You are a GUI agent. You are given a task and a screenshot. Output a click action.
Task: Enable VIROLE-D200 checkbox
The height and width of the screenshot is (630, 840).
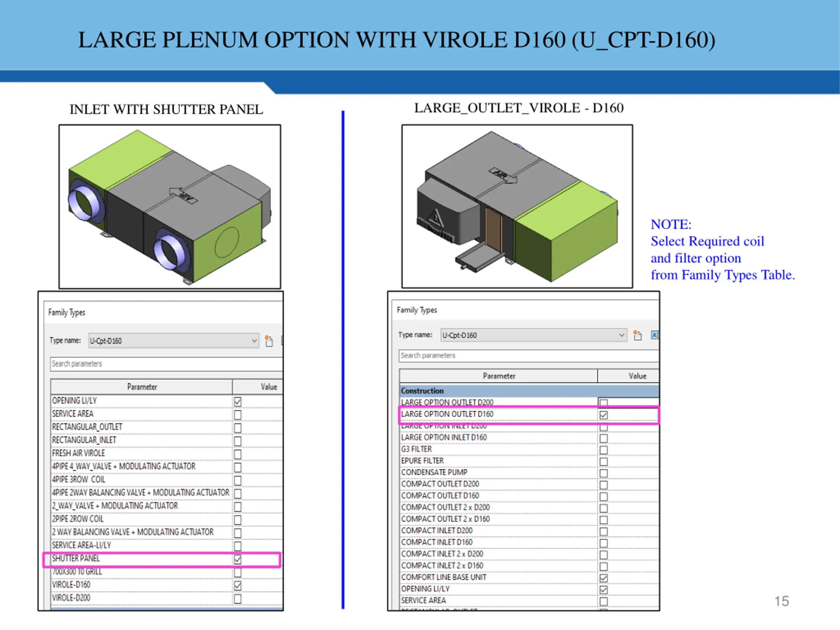coord(238,598)
